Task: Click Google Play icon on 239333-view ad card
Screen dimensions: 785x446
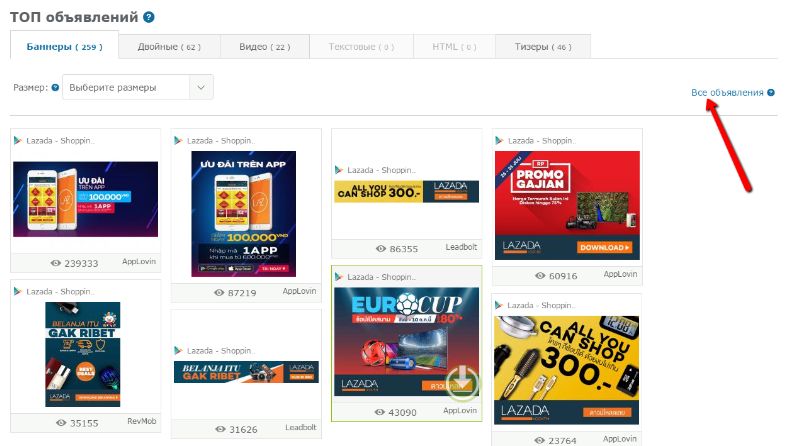Action: coord(18,141)
